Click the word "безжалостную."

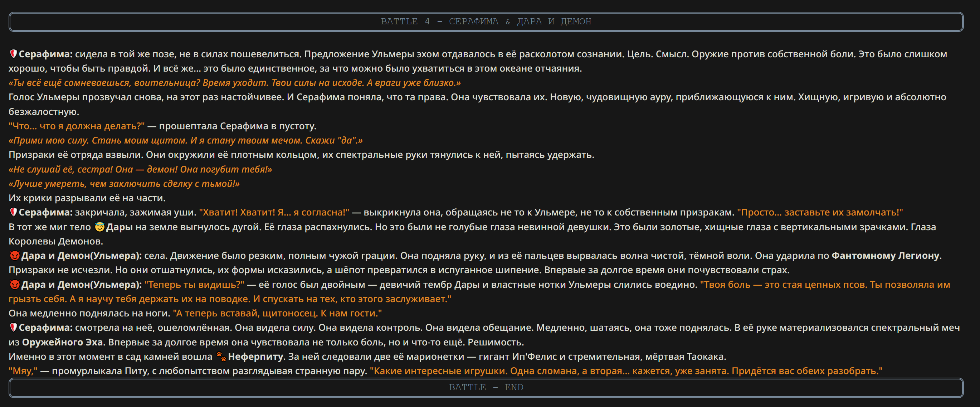click(x=44, y=112)
